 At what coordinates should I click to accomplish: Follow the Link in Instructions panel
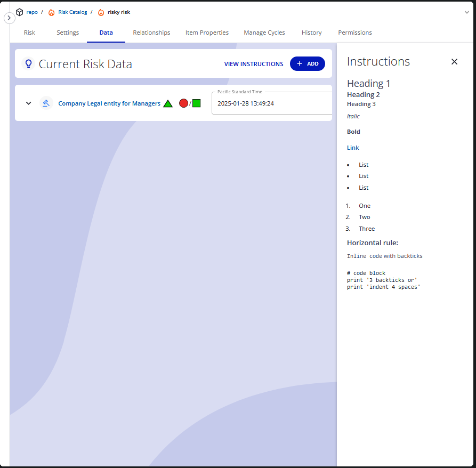point(353,148)
